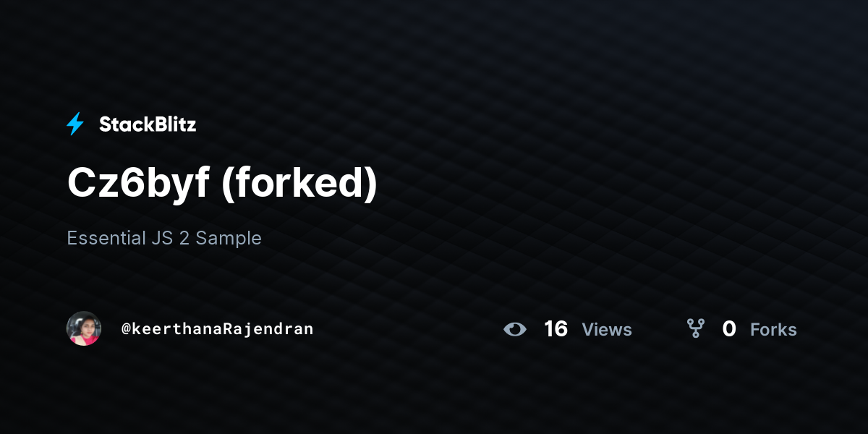The image size is (868, 434).
Task: Click the StackBlitz lightning bolt logo
Action: pos(75,124)
